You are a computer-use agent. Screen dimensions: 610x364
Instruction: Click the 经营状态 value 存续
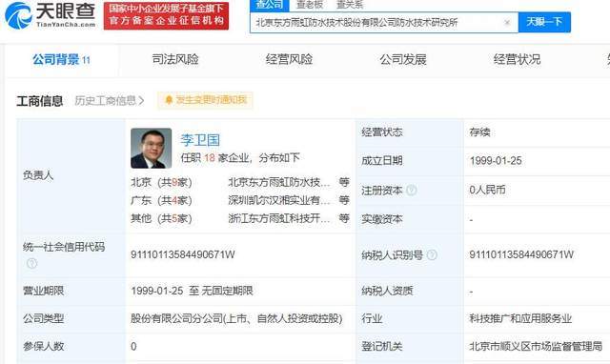479,132
